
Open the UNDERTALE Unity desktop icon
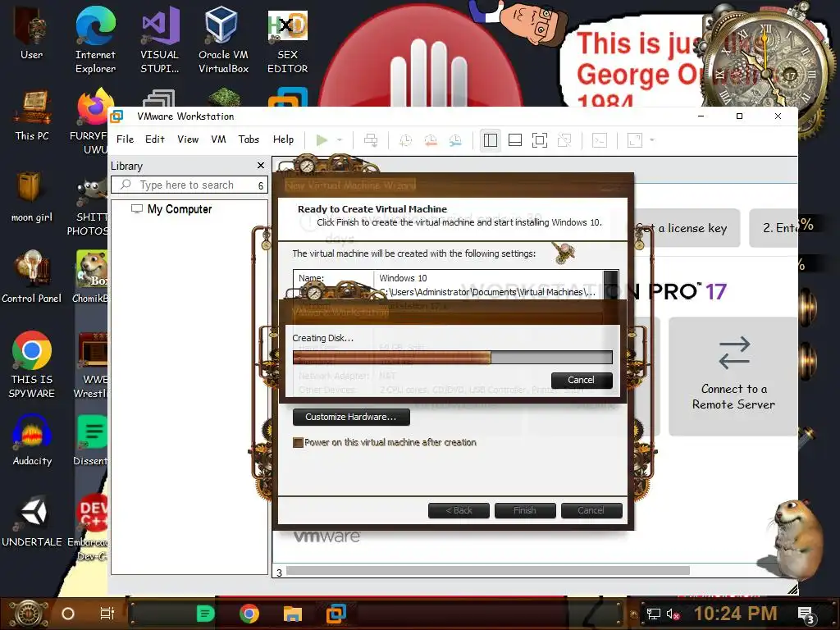(32, 521)
